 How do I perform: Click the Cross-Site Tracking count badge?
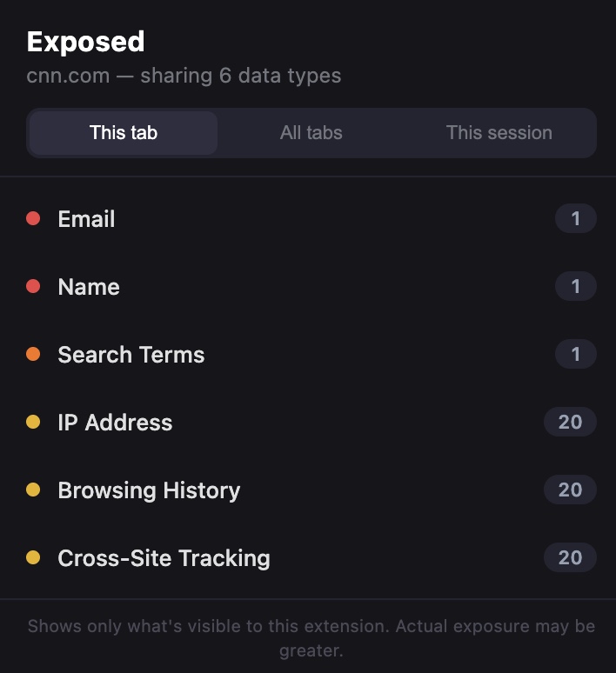click(x=570, y=558)
